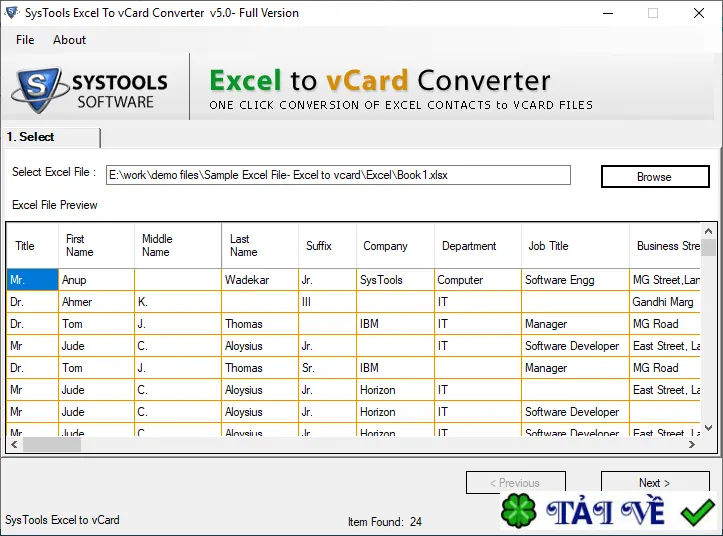Click the table scroll up arrow
This screenshot has width=723, height=536.
point(708,231)
